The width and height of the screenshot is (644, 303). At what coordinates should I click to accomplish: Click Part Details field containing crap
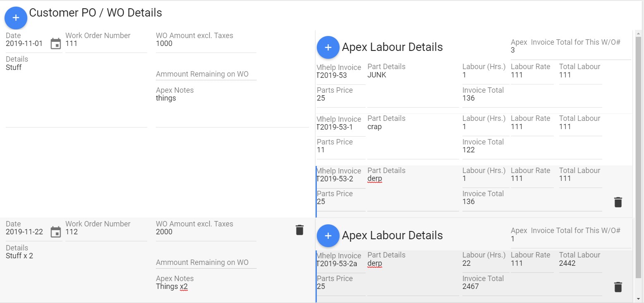click(x=412, y=127)
